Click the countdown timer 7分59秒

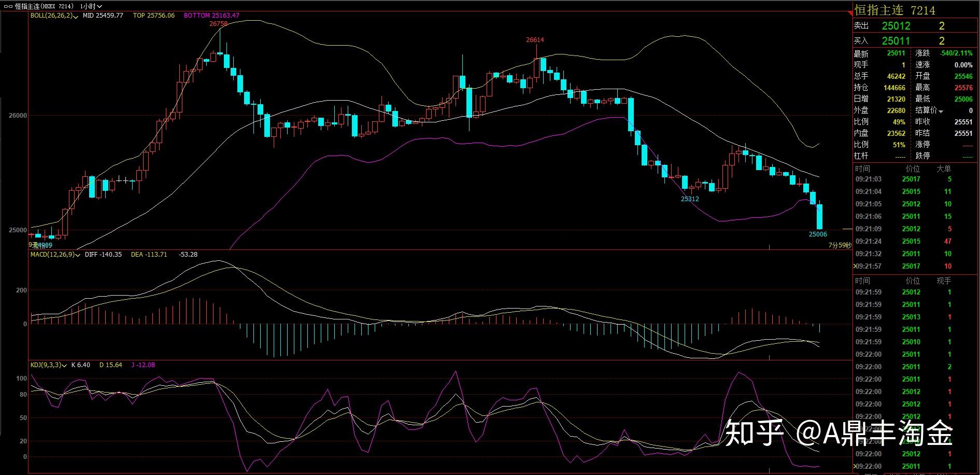click(840, 245)
